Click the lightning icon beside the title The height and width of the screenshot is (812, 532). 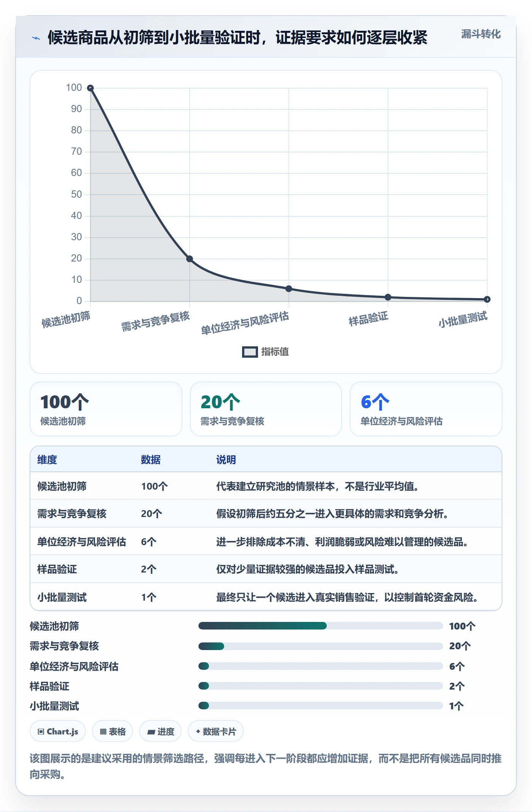coord(36,38)
